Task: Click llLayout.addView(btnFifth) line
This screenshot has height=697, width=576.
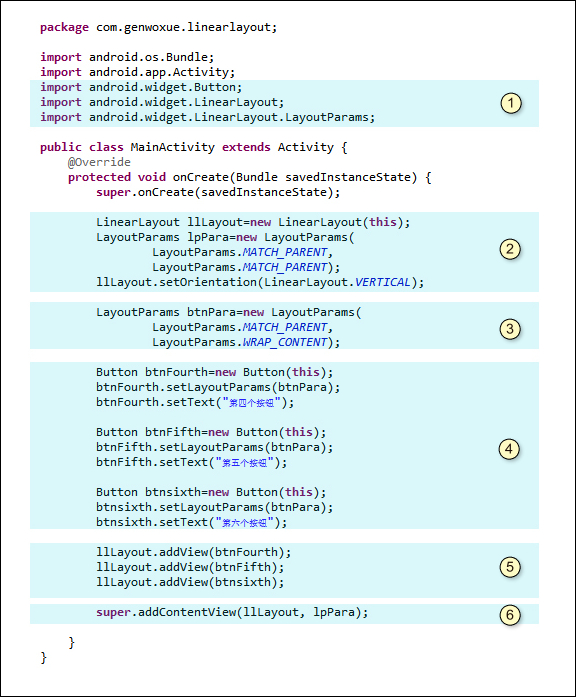Action: (190, 567)
